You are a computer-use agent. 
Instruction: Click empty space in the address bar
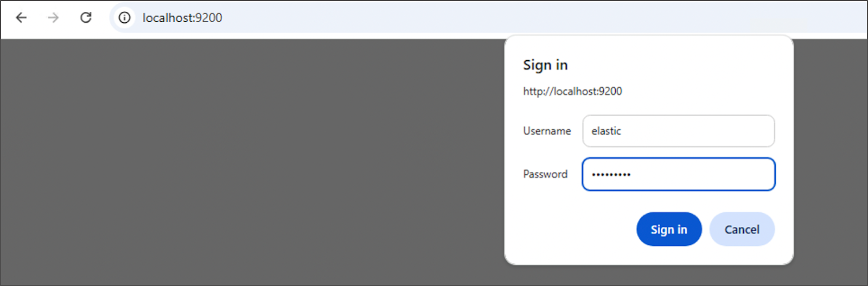point(488,18)
